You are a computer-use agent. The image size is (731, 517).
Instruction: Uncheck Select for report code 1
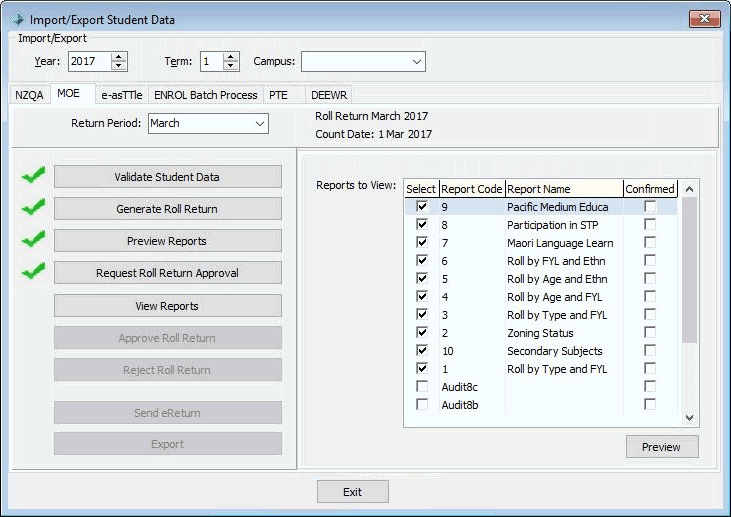tap(422, 368)
